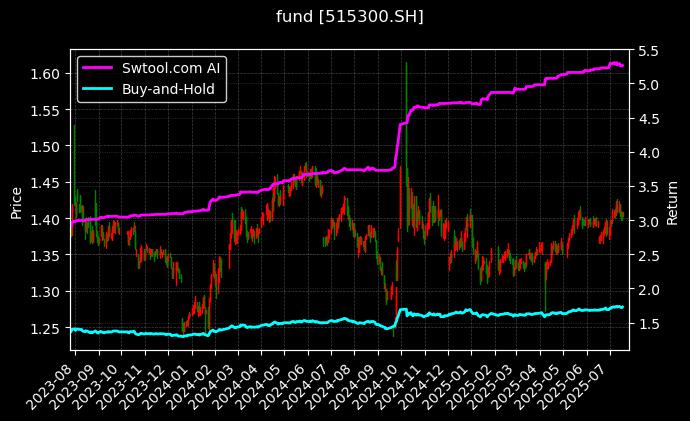This screenshot has width=690, height=421.
Task: Click the magenta line swatch in legend
Action: (101, 69)
